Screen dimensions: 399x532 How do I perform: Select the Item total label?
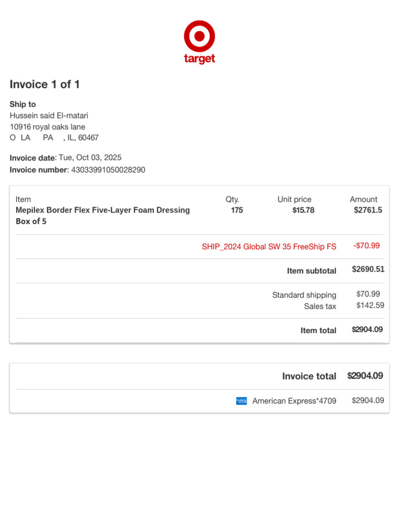(318, 330)
